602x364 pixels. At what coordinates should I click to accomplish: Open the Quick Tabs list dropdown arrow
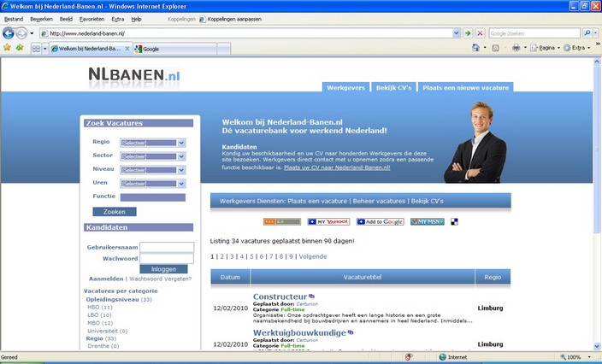[x=45, y=49]
